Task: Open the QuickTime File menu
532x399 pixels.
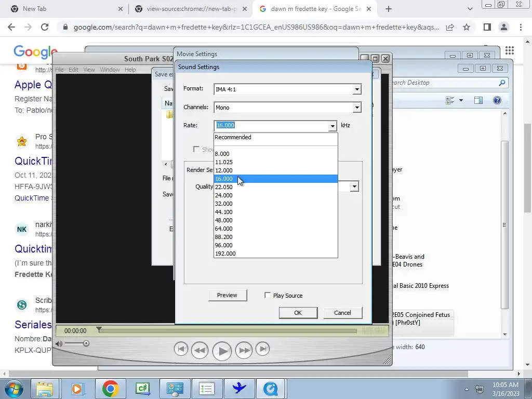Action: coord(59,70)
